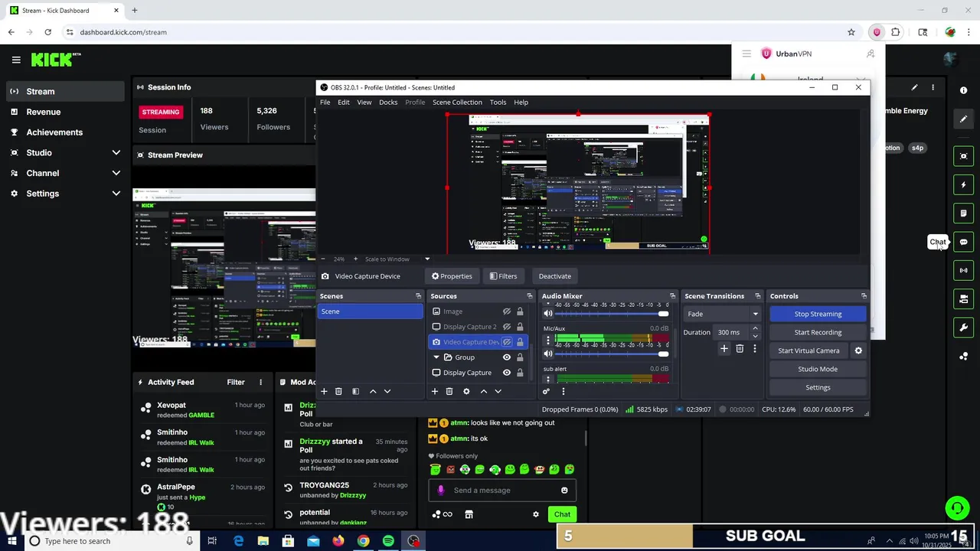Viewport: 980px width, 551px height.
Task: Collapse the Group in Sources list
Action: [436, 357]
